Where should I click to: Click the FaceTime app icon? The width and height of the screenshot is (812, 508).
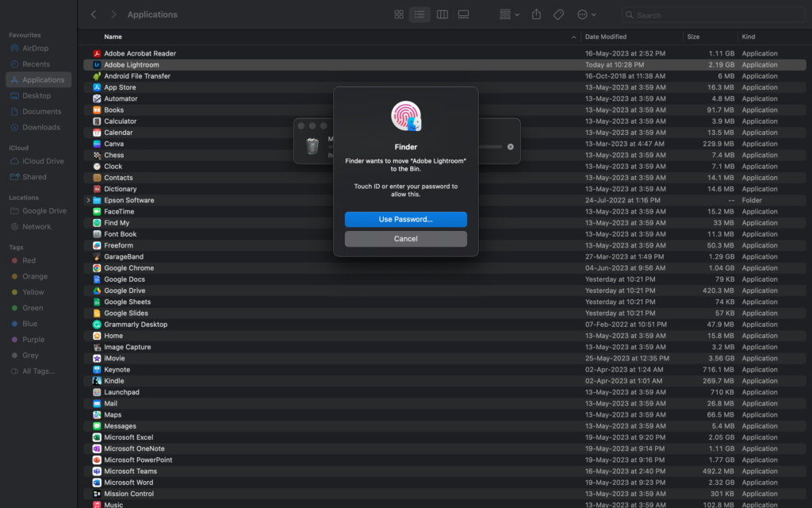click(97, 211)
